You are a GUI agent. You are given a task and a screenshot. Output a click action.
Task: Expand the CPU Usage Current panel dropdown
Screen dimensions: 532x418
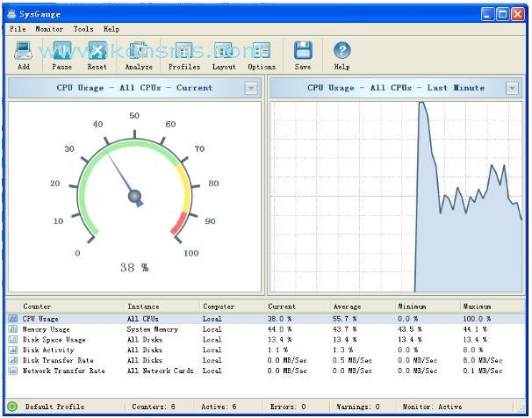(x=251, y=88)
